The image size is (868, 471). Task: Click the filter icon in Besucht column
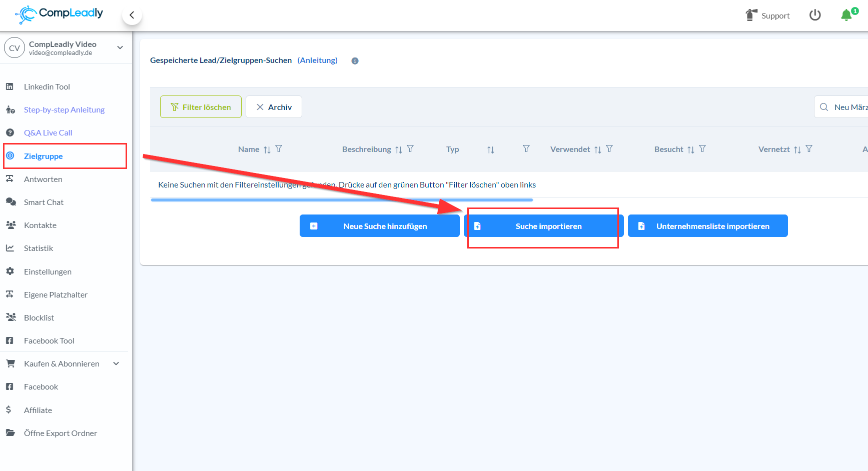pyautogui.click(x=702, y=149)
